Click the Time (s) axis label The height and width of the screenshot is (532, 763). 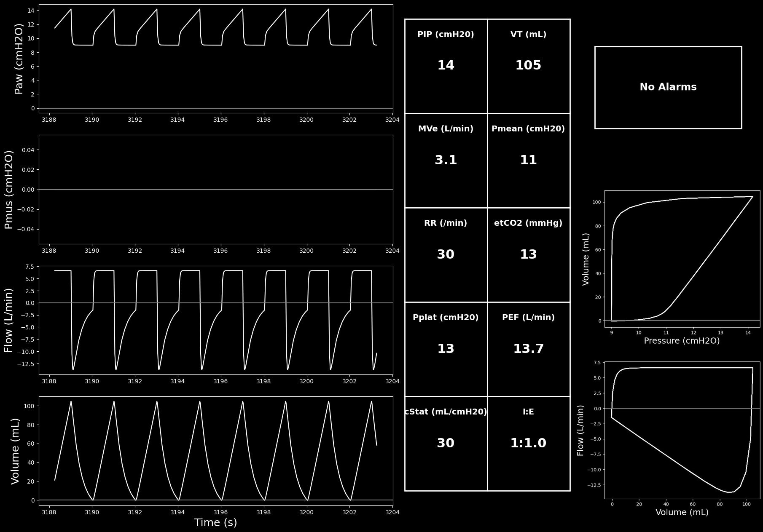click(x=215, y=523)
